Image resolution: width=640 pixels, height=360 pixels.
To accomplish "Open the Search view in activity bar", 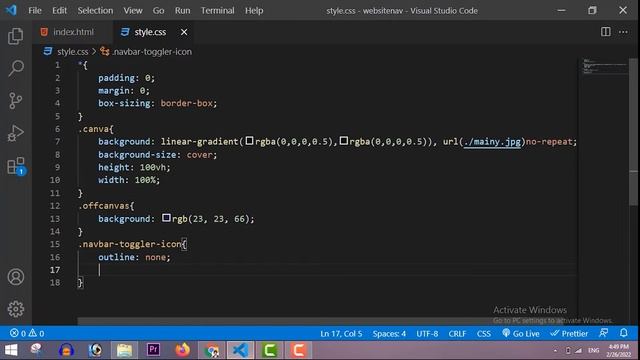I will 16,68.
